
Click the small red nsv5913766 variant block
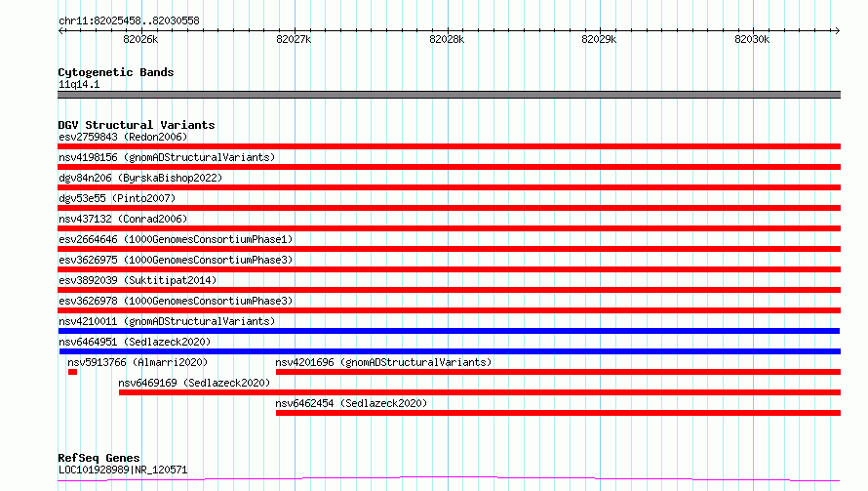[x=72, y=372]
